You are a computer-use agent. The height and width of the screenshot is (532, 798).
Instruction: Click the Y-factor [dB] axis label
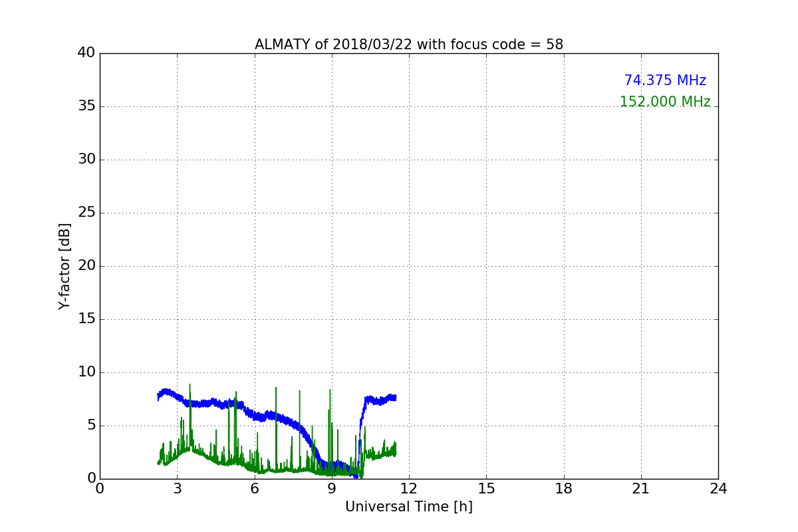(x=65, y=266)
